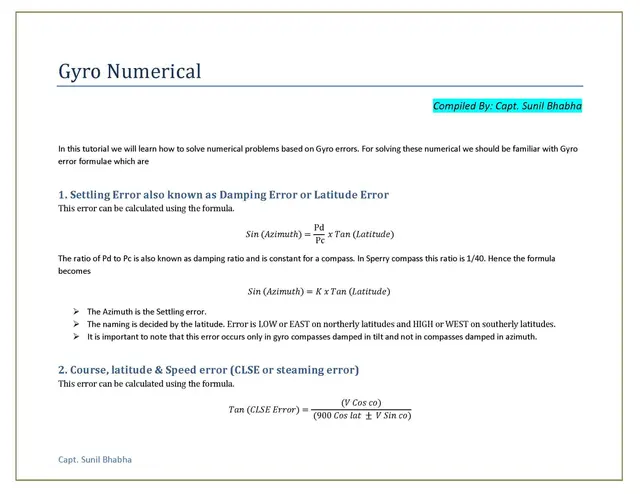Click the intro paragraph starting 'In this tutorial'
Image resolution: width=640 pixels, height=494 pixels.
[318, 155]
